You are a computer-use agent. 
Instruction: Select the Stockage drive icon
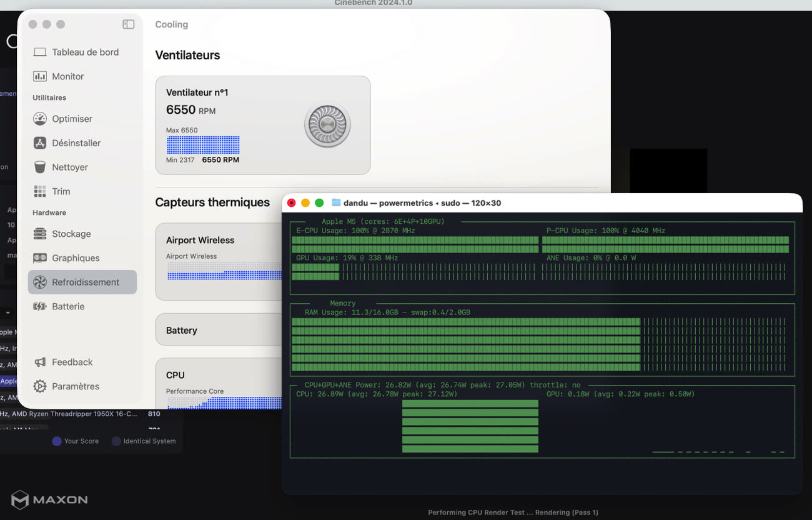(39, 234)
